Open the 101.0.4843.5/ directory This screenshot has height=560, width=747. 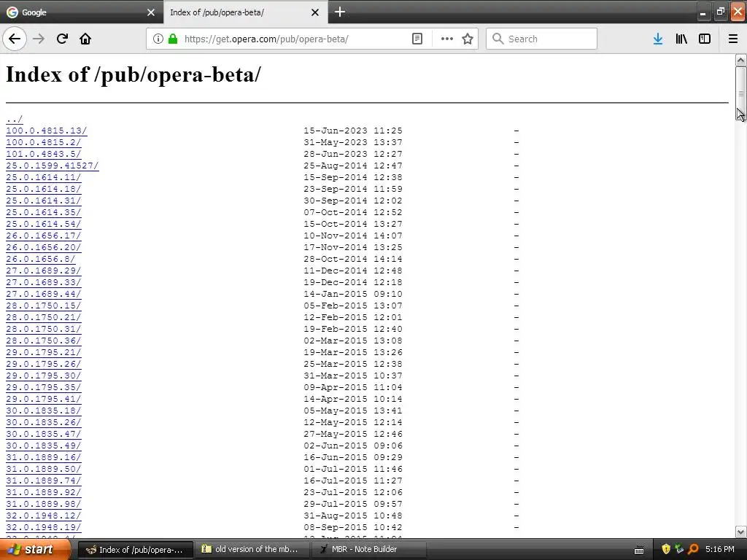(x=43, y=154)
